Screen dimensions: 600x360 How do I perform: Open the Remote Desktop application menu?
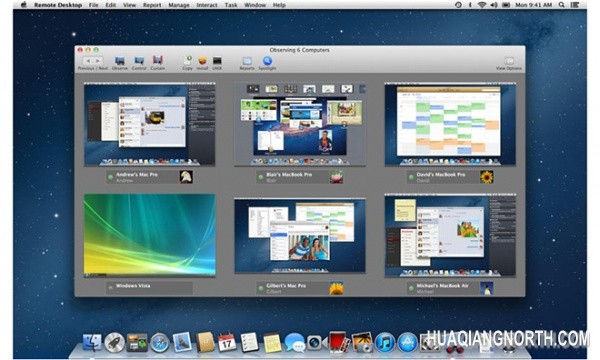[x=58, y=5]
